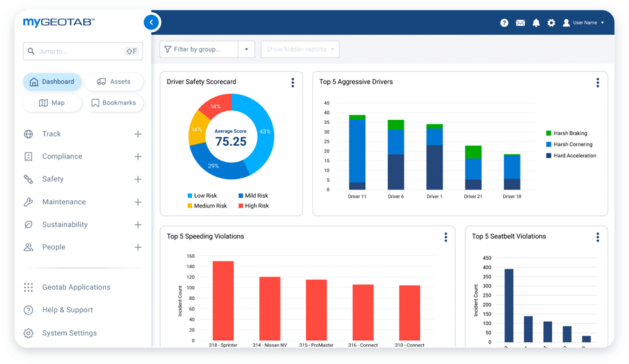Open the User Name account dropdown
The width and height of the screenshot is (629, 364).
(583, 23)
